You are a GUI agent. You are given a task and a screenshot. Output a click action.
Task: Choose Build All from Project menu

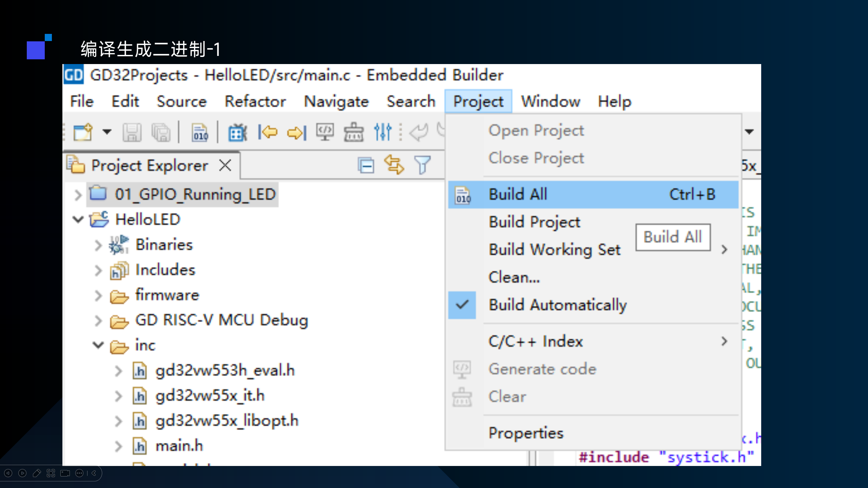tap(593, 195)
